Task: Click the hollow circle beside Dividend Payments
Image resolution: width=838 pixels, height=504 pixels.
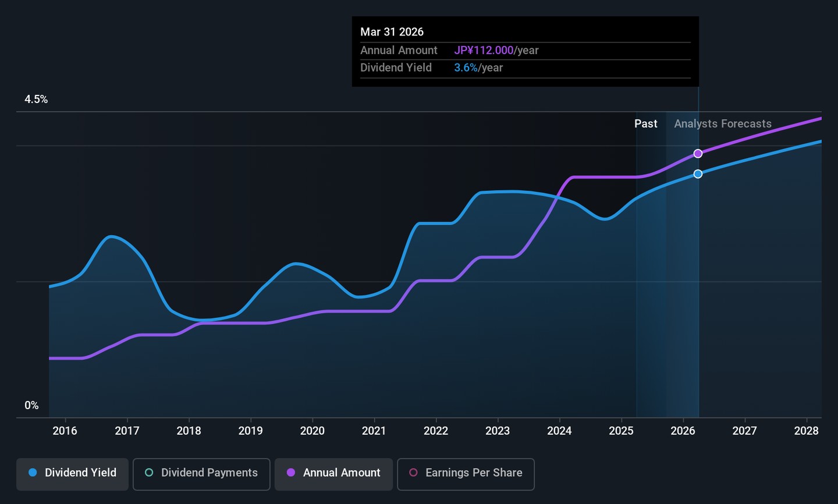Action: tap(149, 473)
